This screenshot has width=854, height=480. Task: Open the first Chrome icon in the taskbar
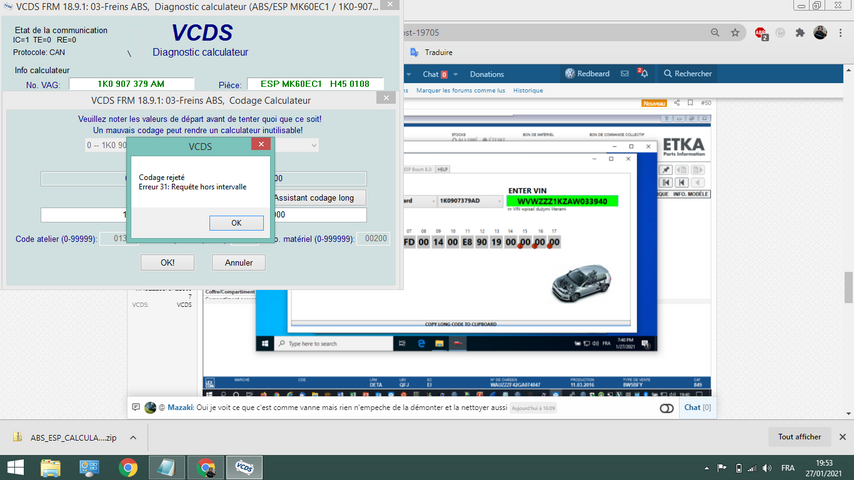(128, 467)
